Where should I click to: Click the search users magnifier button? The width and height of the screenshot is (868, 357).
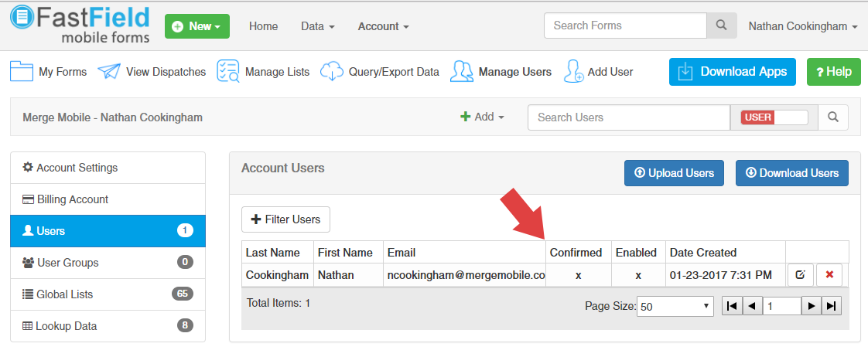pos(833,117)
